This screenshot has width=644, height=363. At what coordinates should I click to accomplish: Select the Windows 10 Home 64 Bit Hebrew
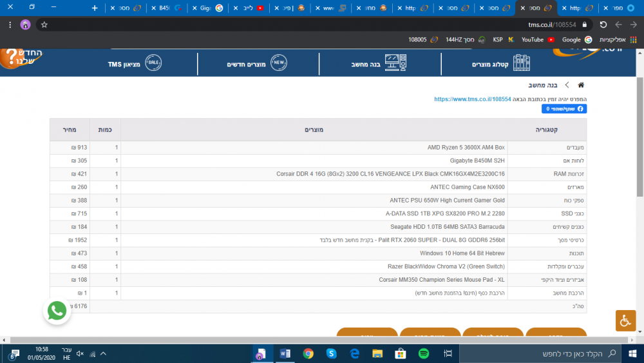(x=462, y=253)
